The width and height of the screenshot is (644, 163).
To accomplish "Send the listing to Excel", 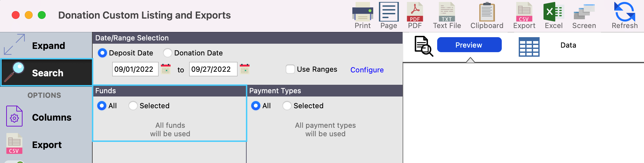I will tap(553, 15).
